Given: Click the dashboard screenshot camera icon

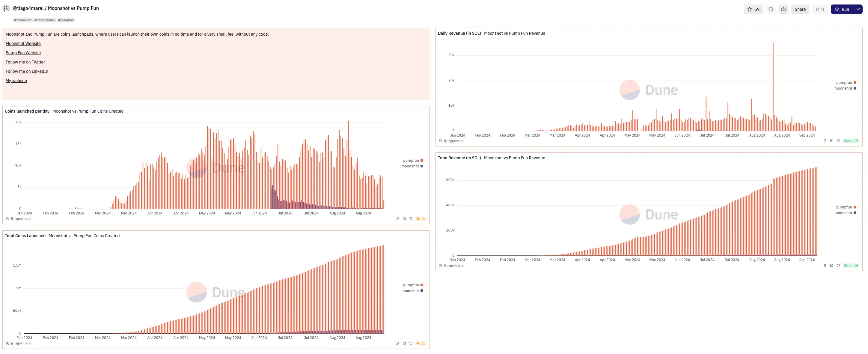Looking at the screenshot, I should tap(783, 9).
